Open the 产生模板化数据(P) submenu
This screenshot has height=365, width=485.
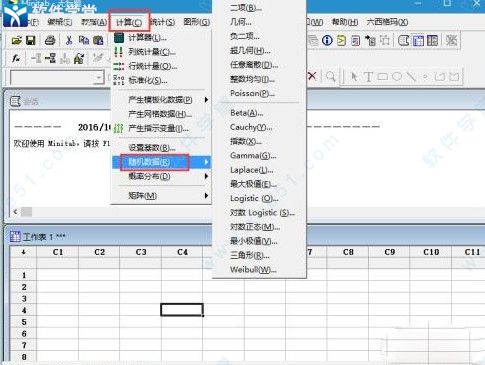point(161,100)
